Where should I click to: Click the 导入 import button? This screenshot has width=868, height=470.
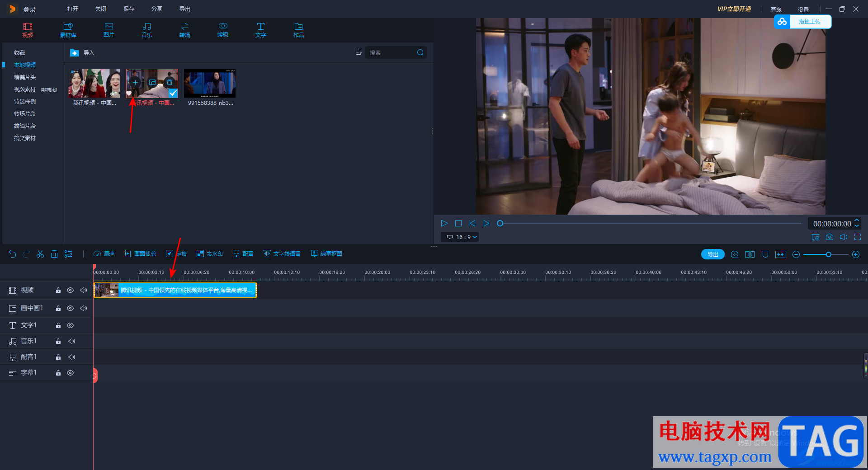(x=83, y=53)
